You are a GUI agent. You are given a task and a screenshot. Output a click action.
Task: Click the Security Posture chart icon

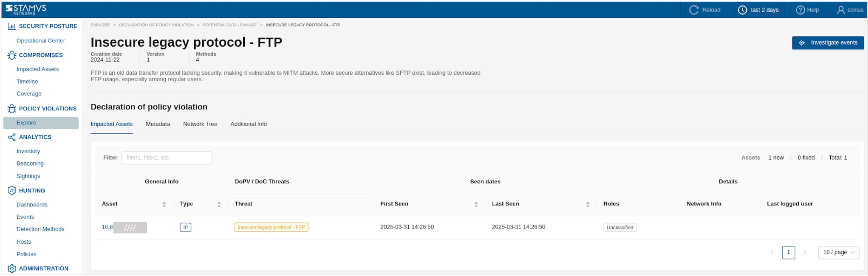coord(12,26)
